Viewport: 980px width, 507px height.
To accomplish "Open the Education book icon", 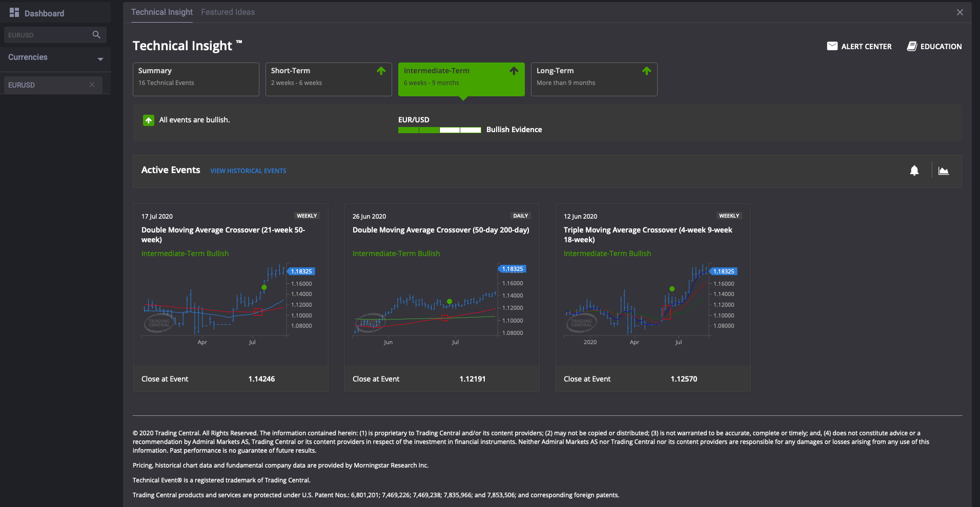I will (912, 46).
